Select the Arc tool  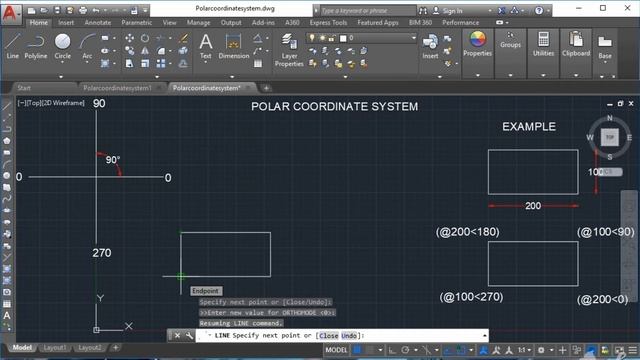(87, 47)
